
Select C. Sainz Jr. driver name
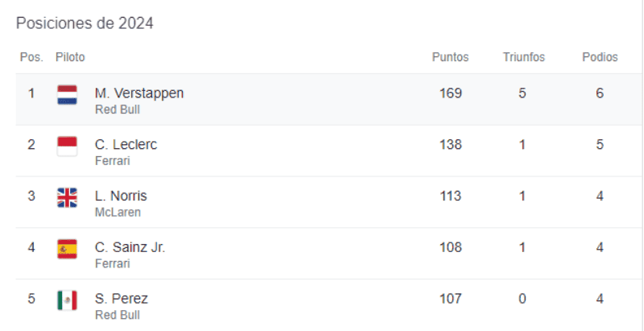pos(130,247)
